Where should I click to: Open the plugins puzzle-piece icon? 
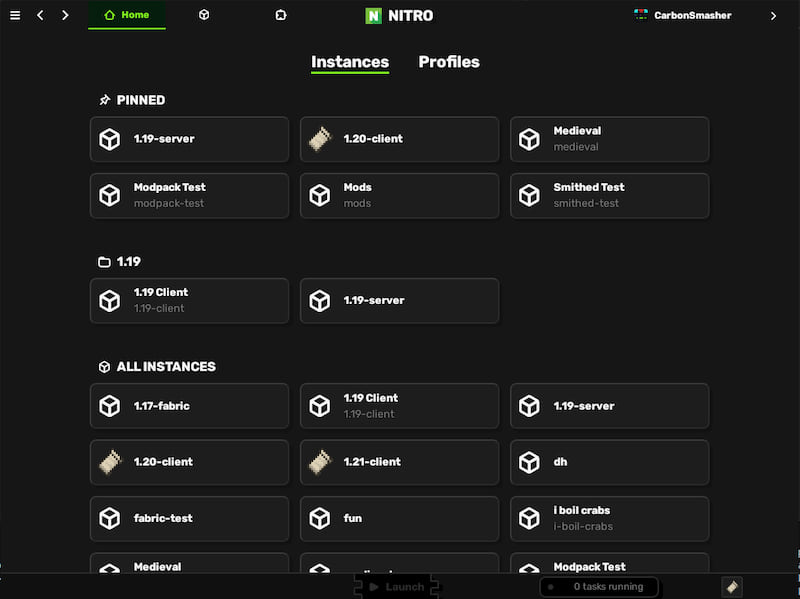point(281,15)
